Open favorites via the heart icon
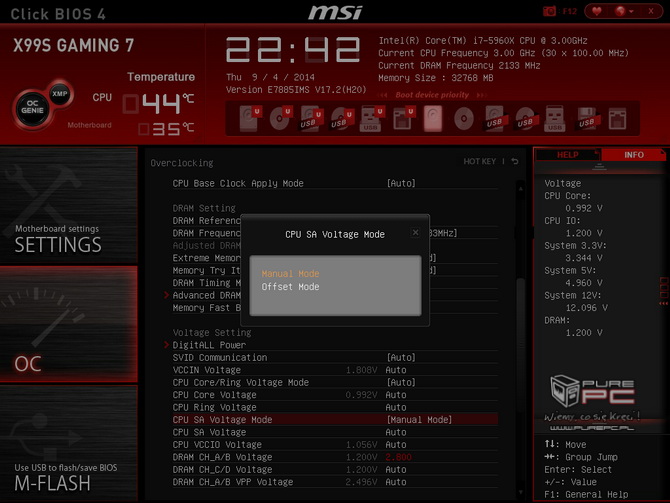This screenshot has height=503, width=670. click(597, 12)
